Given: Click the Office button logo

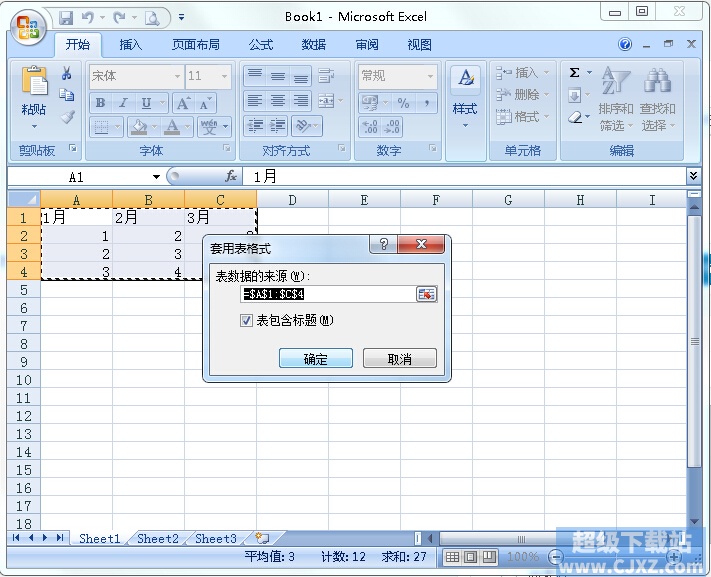Looking at the screenshot, I should pos(29,27).
